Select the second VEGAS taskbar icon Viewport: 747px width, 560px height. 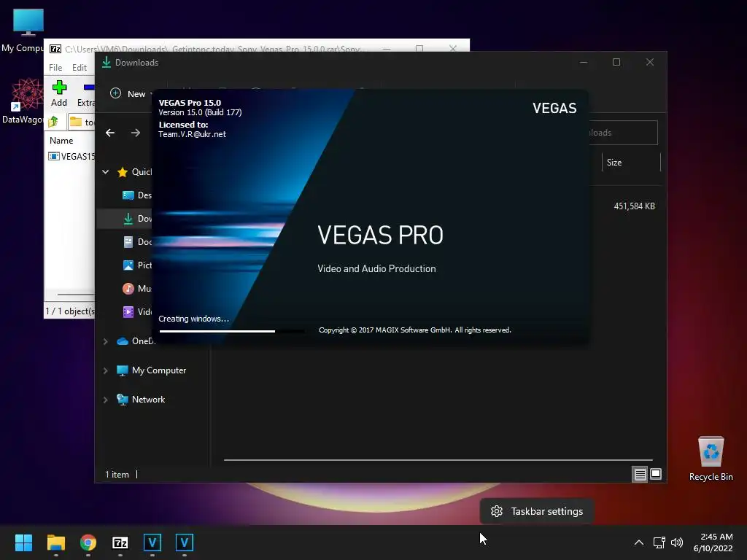tap(185, 542)
